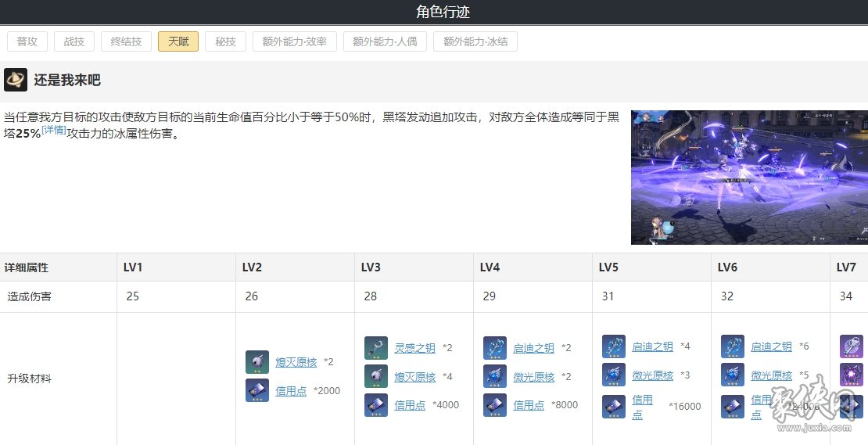Click the 熄灭原核 icon in the LV2 column
Viewport: 868px width, 445px height.
[x=257, y=362]
